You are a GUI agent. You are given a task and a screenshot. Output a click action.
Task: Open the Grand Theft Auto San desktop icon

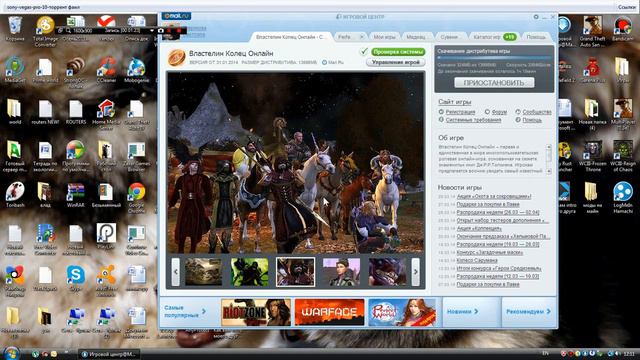point(592,31)
